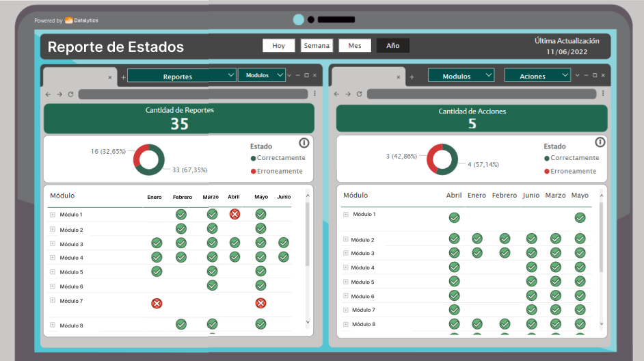Viewport: 644px width, 361px height.
Task: Expand Módulo 3 row in the Reportes table
Action: 53,243
